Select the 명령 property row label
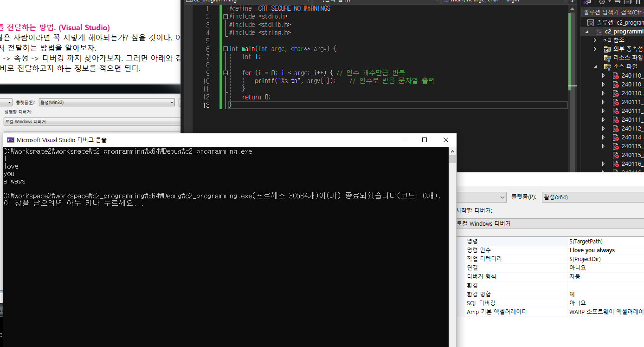 tap(472, 242)
